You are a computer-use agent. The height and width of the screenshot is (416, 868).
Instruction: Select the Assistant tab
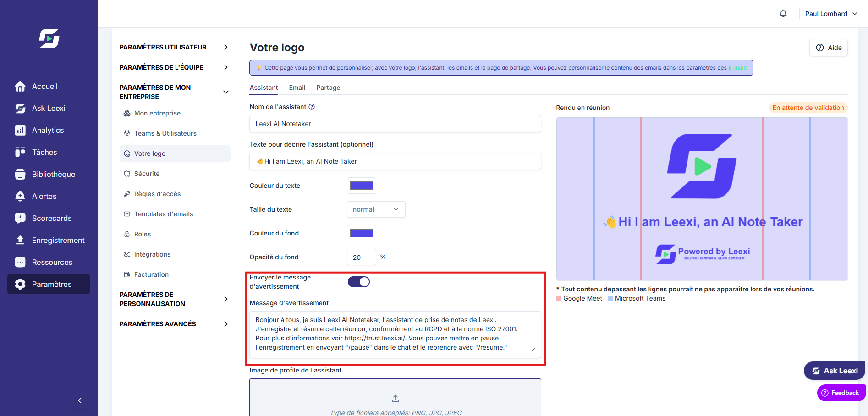[x=264, y=88]
